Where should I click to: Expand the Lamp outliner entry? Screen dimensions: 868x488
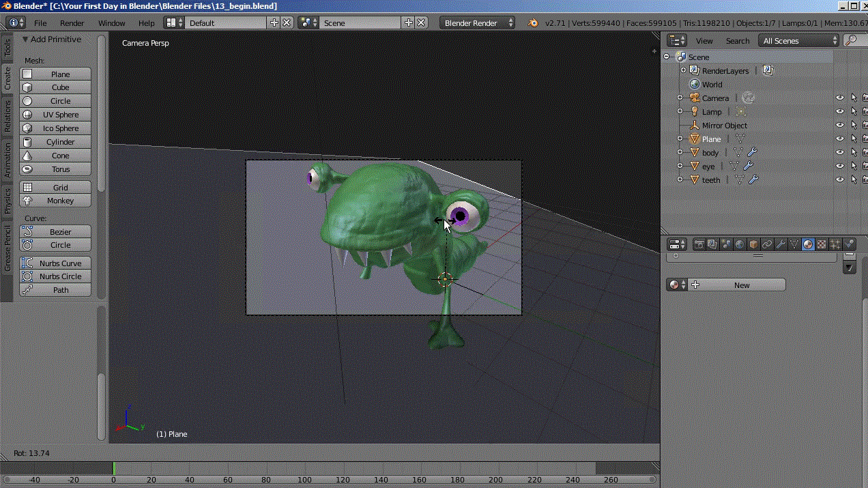[680, 111]
